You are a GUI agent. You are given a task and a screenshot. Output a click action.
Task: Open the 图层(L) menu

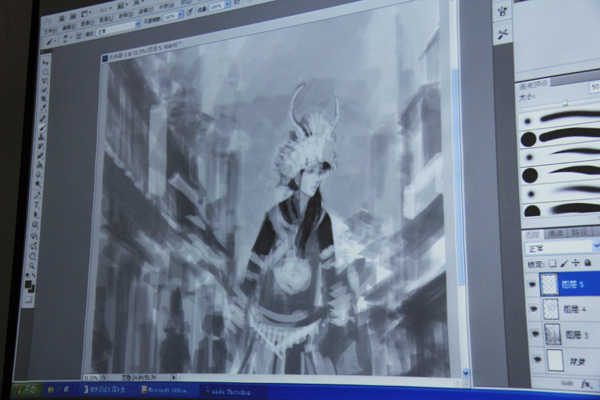coord(106,19)
